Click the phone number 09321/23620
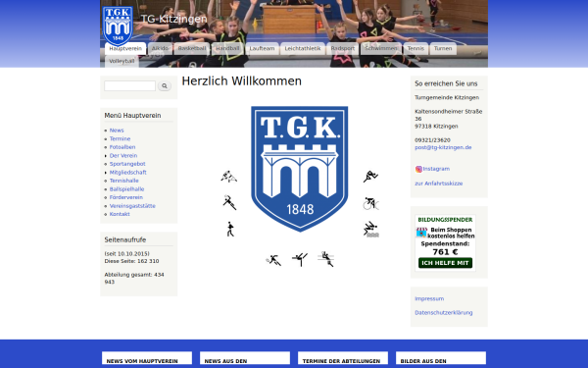The height and width of the screenshot is (368, 588). pos(432,140)
